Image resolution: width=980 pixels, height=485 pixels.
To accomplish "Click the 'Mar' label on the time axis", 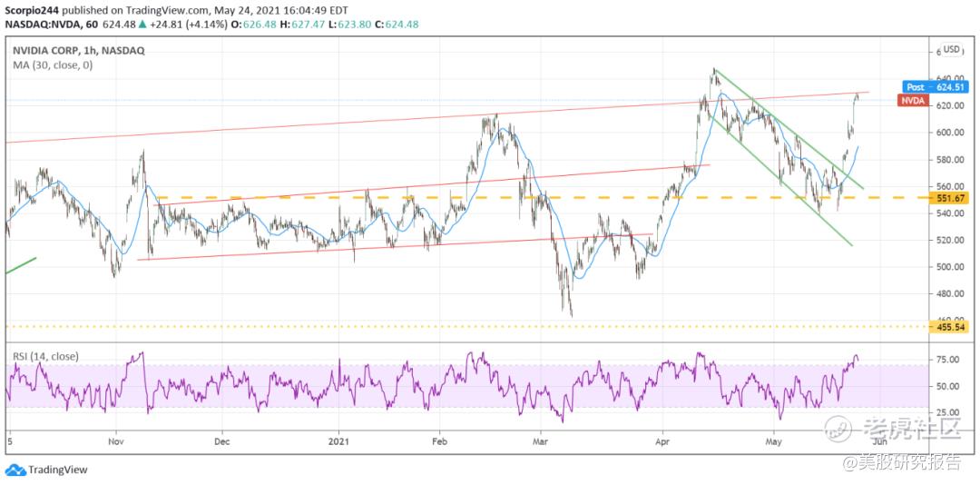I will 540,440.
